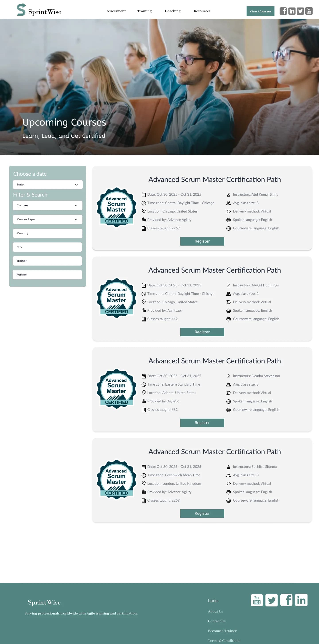Click the text Instructors: Deadra Stevenson

pyautogui.click(x=256, y=376)
